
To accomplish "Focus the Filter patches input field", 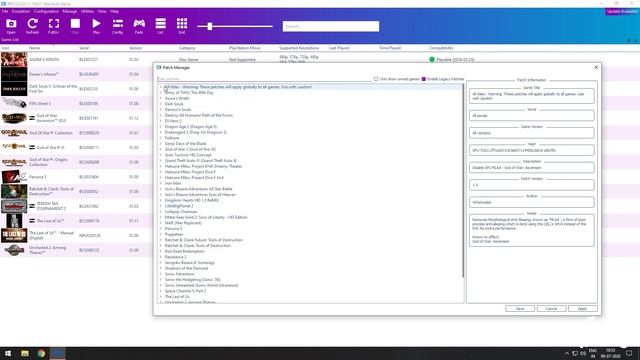I will point(263,79).
